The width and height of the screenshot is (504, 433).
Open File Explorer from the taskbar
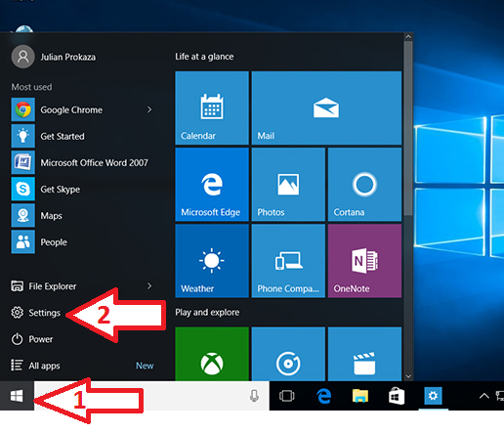360,396
